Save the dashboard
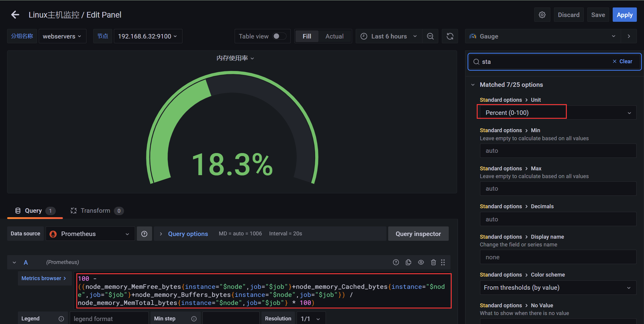Viewport: 644px width, 324px height. (x=598, y=15)
